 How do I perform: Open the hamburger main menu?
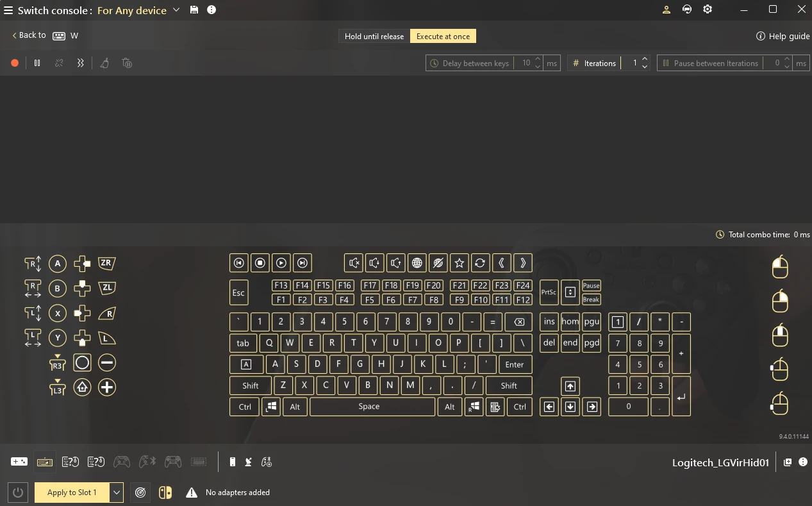[x=8, y=10]
